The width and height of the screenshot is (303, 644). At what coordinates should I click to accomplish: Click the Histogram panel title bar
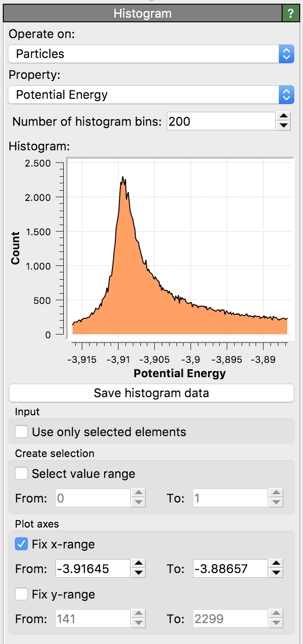pos(142,14)
